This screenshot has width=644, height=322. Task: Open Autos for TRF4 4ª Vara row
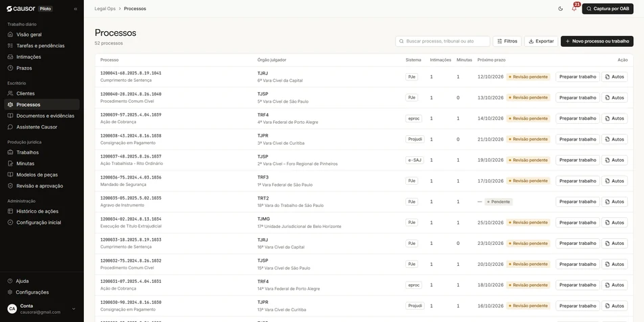click(614, 118)
